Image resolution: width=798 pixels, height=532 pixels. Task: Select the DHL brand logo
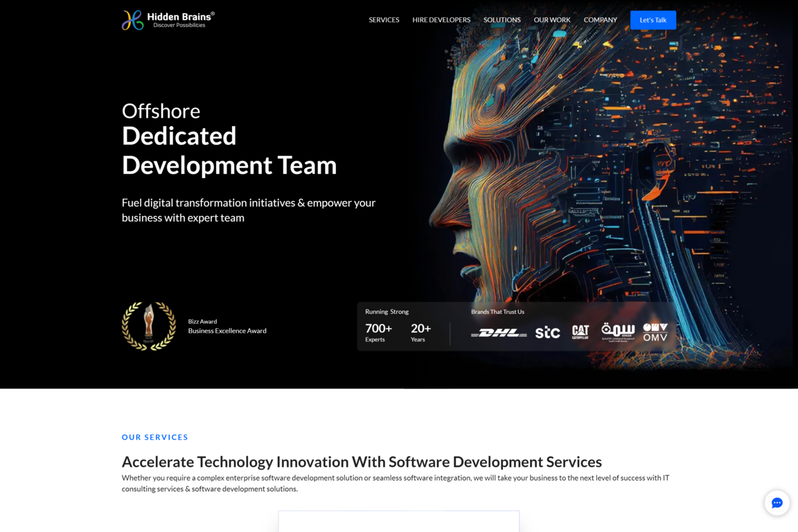point(499,333)
